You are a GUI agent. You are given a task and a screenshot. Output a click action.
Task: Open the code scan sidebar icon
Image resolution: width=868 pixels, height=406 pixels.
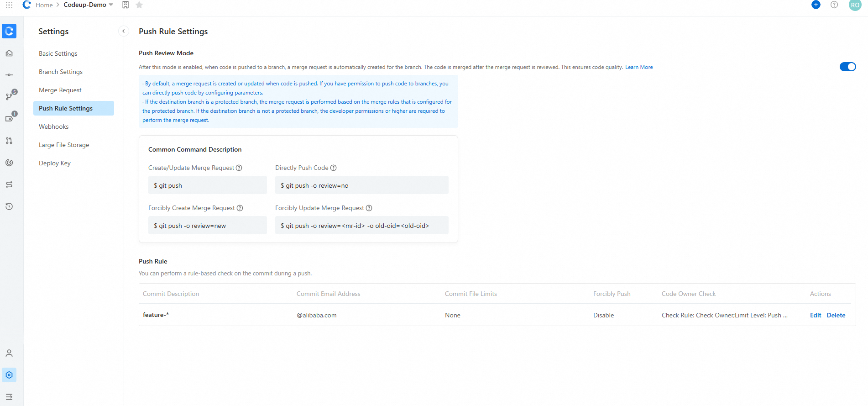coord(9,163)
